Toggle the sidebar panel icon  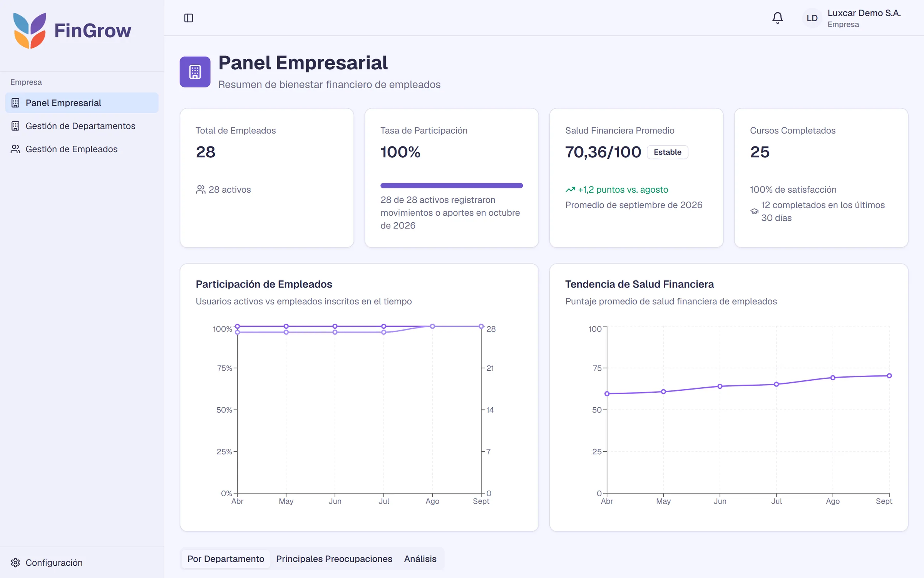point(189,18)
